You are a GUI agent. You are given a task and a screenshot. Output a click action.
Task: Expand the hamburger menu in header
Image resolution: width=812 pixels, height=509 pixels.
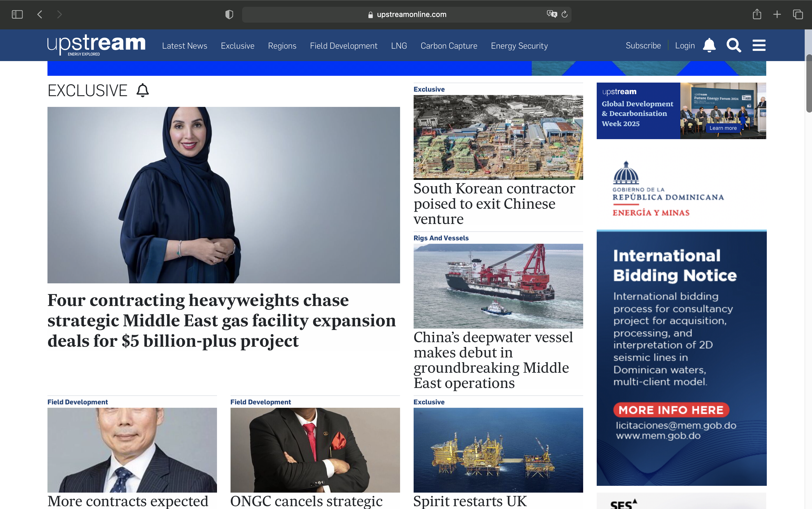pos(759,46)
